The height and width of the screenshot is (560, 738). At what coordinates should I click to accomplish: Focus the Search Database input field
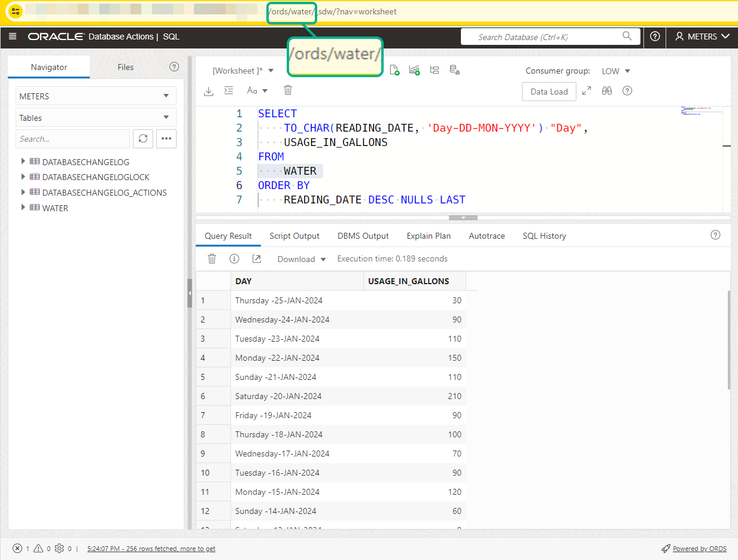tap(550, 36)
